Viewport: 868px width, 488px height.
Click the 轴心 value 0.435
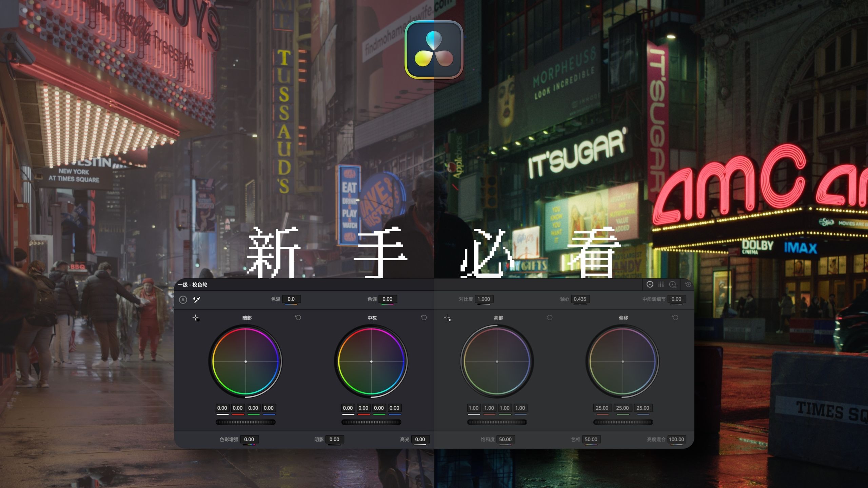(580, 299)
